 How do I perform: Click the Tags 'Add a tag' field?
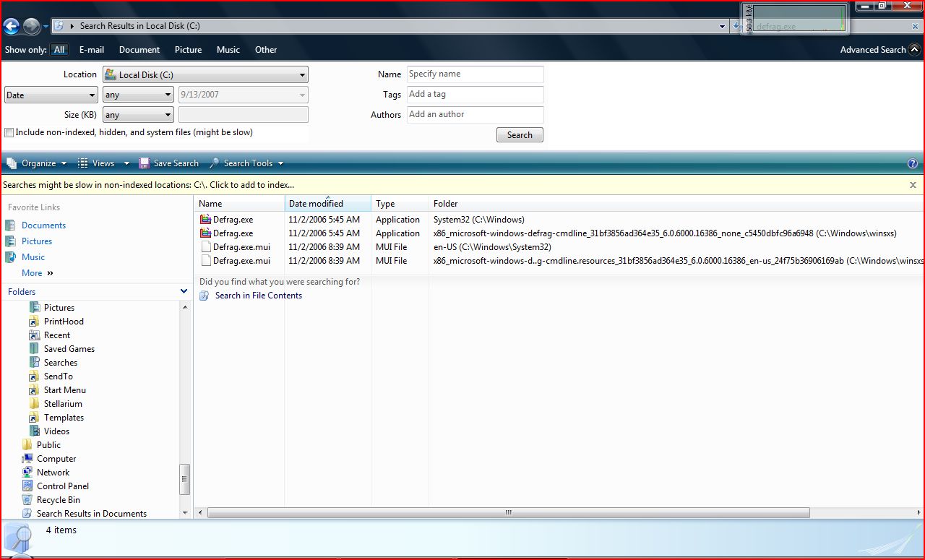[475, 95]
